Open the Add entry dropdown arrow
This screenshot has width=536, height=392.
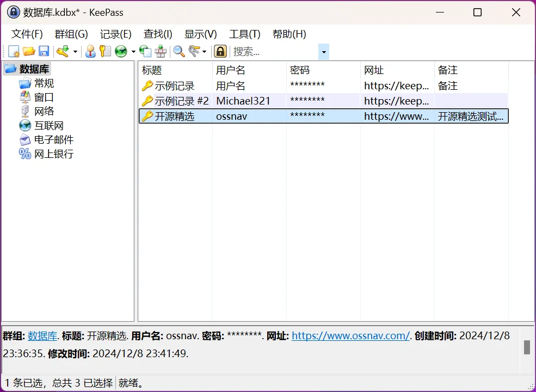75,52
